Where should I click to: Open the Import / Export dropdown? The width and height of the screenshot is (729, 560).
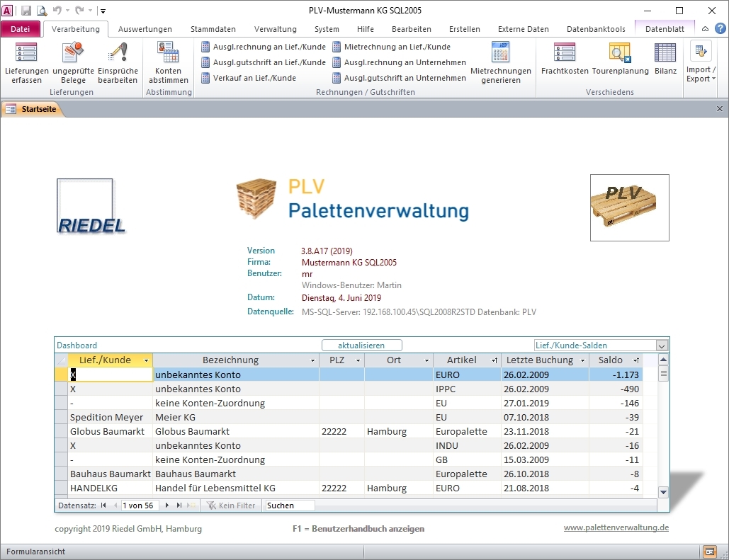(701, 62)
